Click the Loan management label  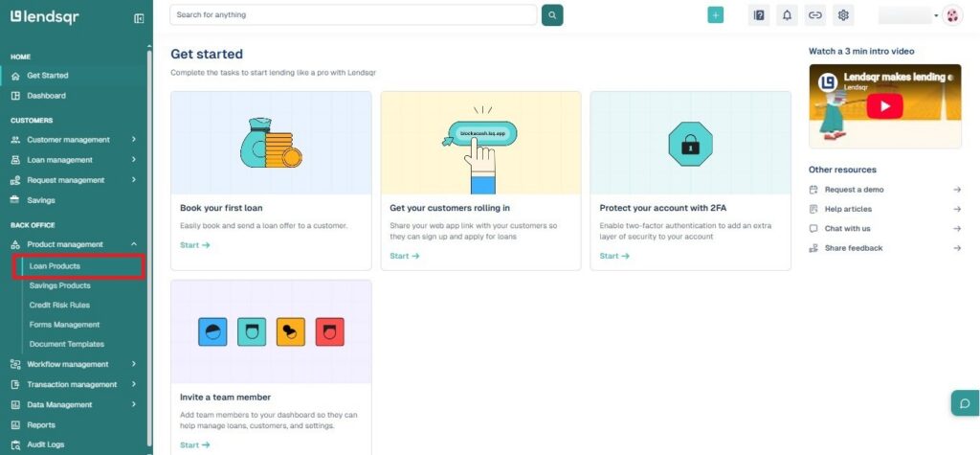point(60,160)
